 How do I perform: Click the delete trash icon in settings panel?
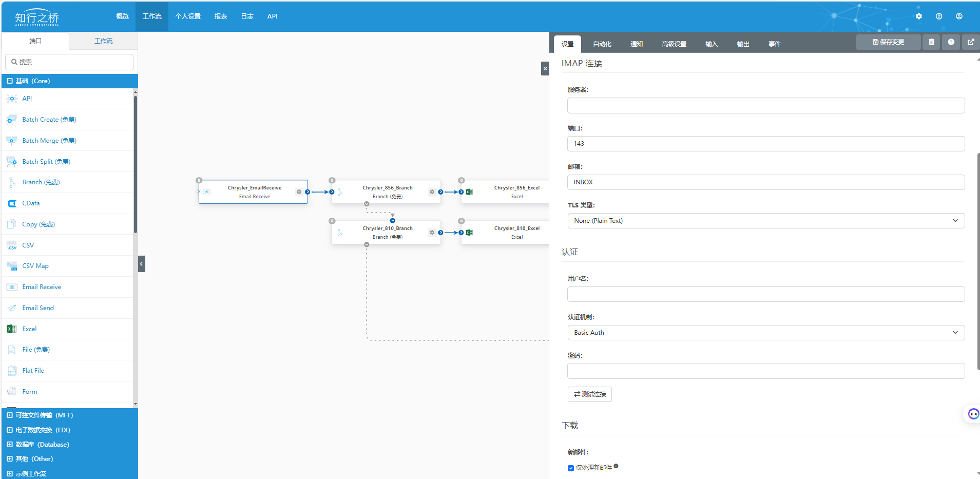(931, 42)
